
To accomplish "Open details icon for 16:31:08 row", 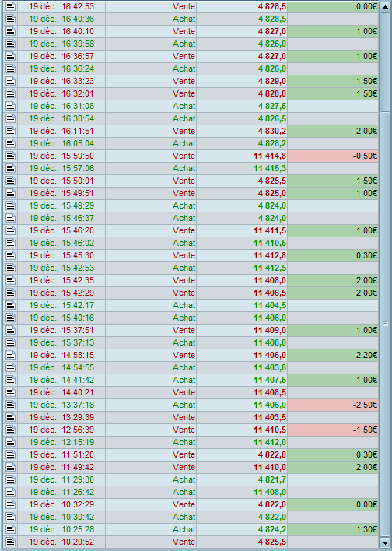I will click(11, 106).
